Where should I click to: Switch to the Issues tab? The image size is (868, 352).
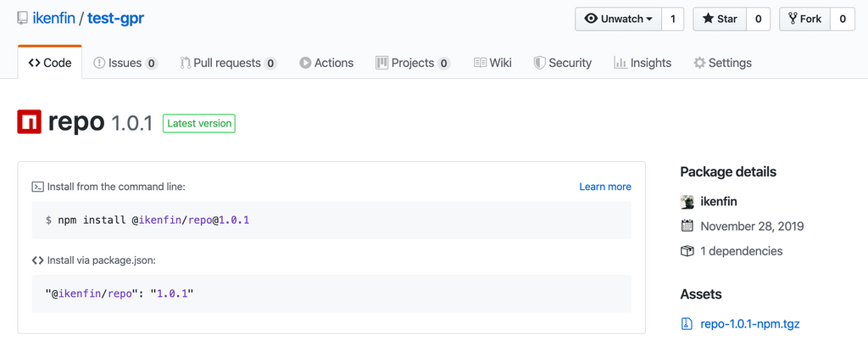[x=125, y=63]
